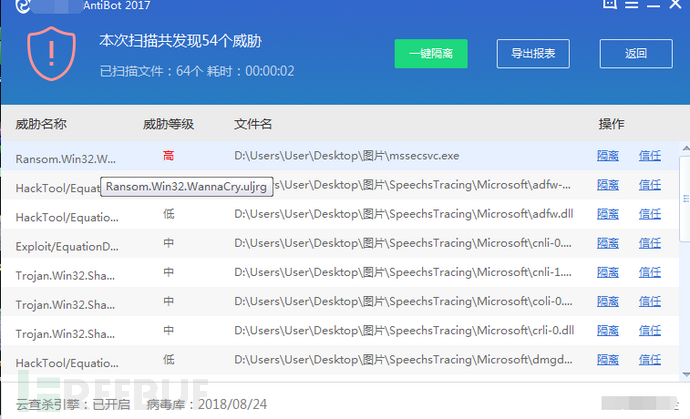Trust mssecsvc.exe via 信任 link
Image resolution: width=690 pixels, height=419 pixels.
coord(650,155)
